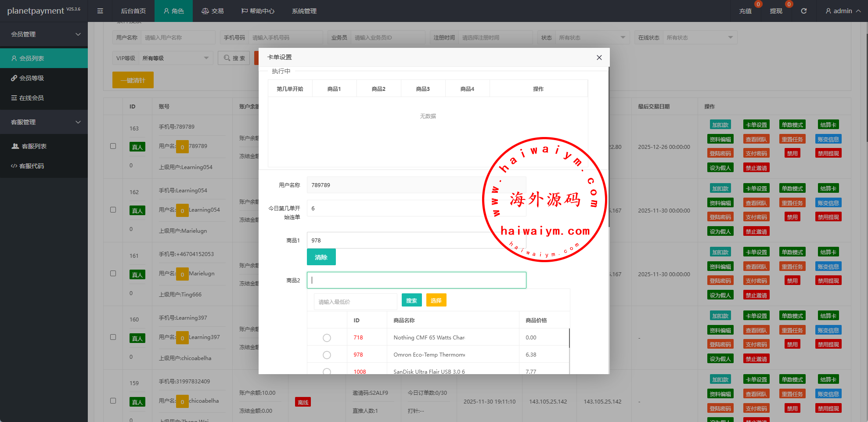The image size is (868, 422).
Task: Click the 充值 notification item
Action: [745, 11]
